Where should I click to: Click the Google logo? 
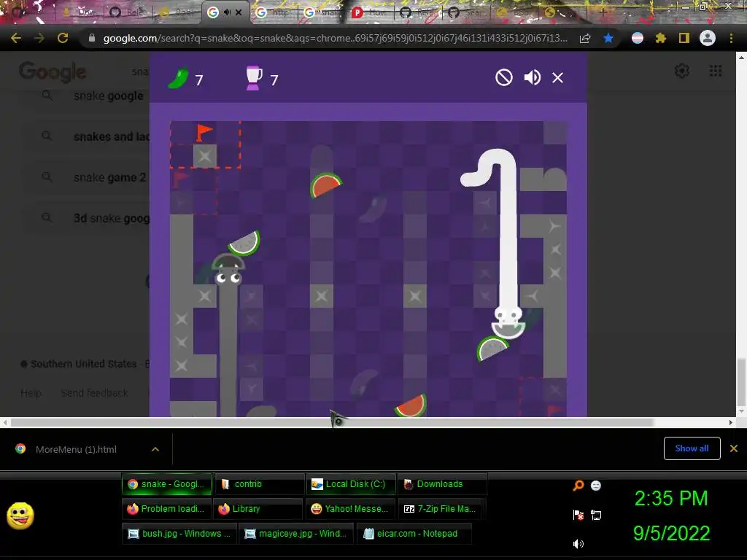53,72
